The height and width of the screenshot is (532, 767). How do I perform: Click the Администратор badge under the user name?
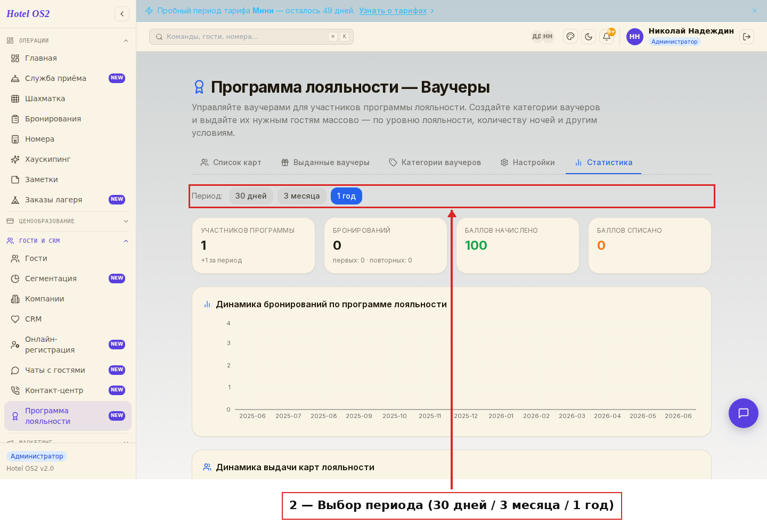(674, 42)
